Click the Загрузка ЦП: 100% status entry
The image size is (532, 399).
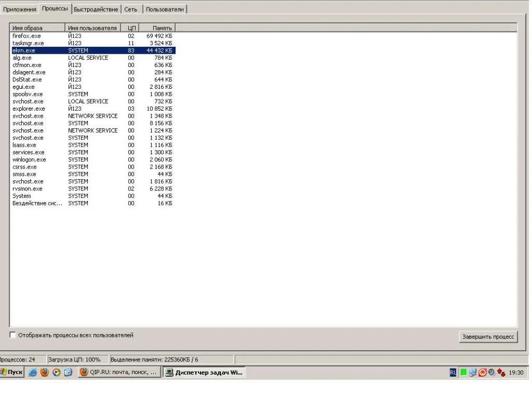coord(77,360)
